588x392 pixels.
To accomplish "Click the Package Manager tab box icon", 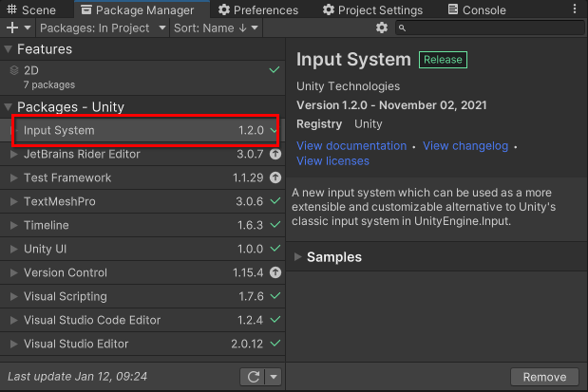I will click(86, 9).
